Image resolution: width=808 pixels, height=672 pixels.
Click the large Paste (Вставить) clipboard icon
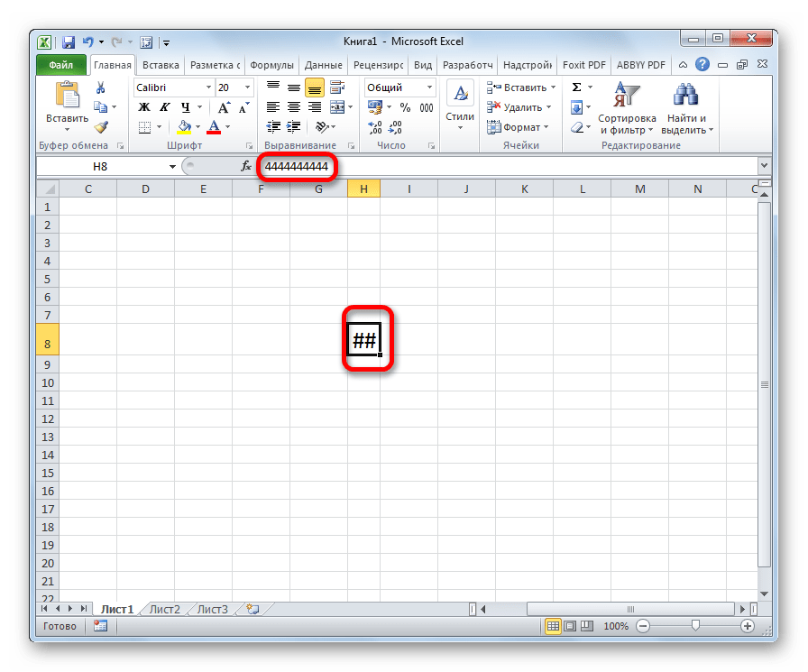pos(68,96)
